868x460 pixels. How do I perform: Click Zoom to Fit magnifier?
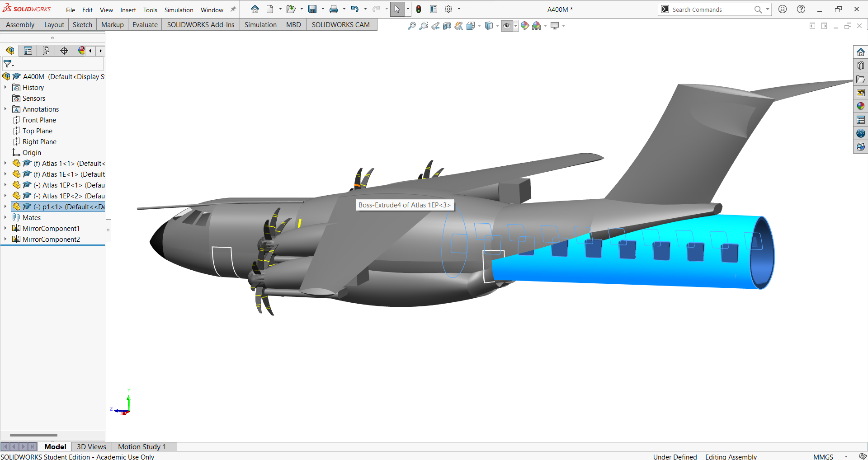pyautogui.click(x=411, y=26)
